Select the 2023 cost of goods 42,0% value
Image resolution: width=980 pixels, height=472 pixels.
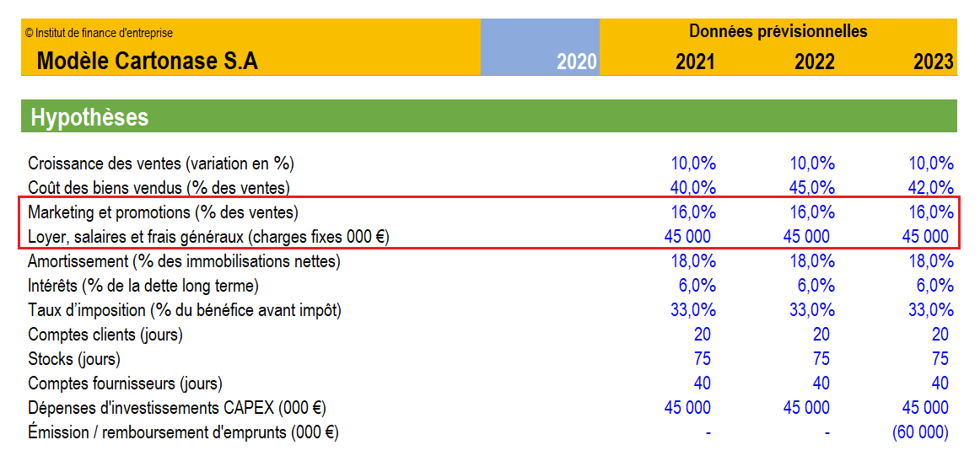(931, 187)
